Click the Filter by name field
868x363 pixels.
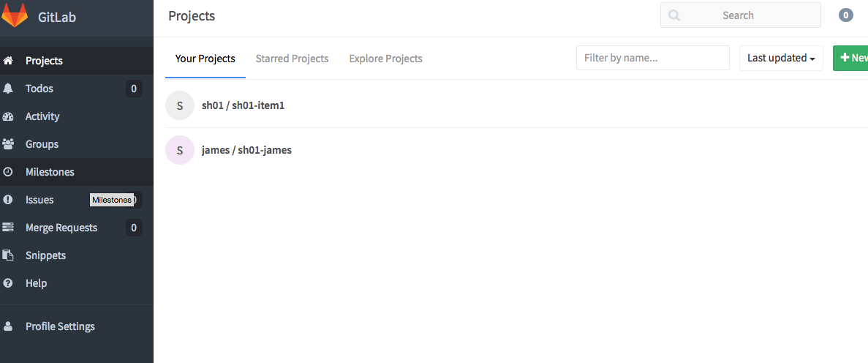652,58
